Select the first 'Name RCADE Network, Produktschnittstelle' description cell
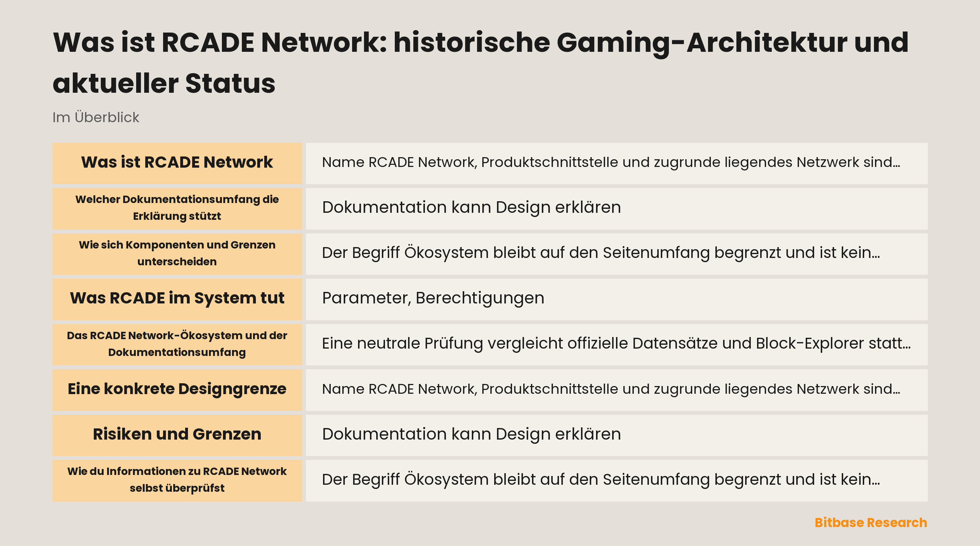Screen dimensions: 980x546 pos(616,163)
